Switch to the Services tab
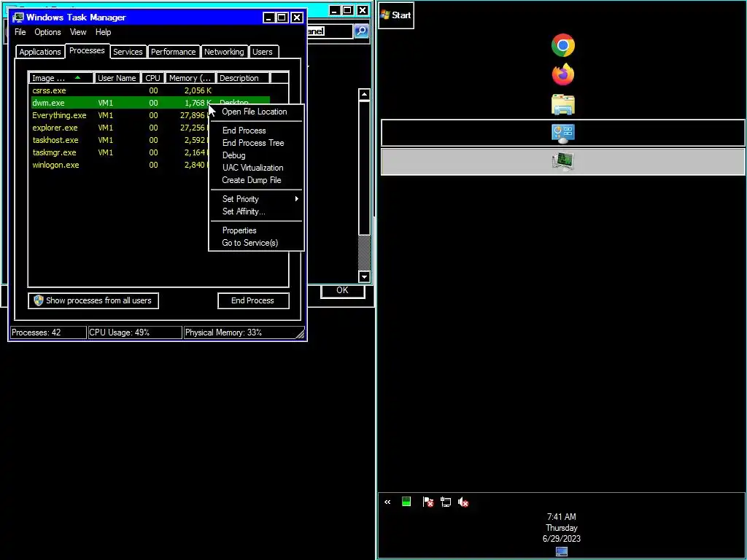This screenshot has width=747, height=560. coord(128,52)
